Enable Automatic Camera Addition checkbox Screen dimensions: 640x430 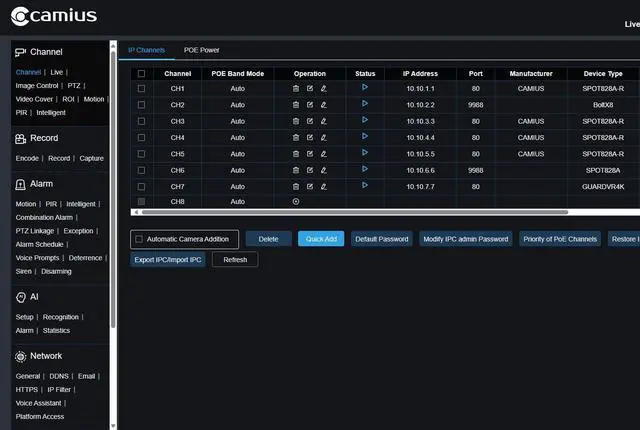click(139, 239)
